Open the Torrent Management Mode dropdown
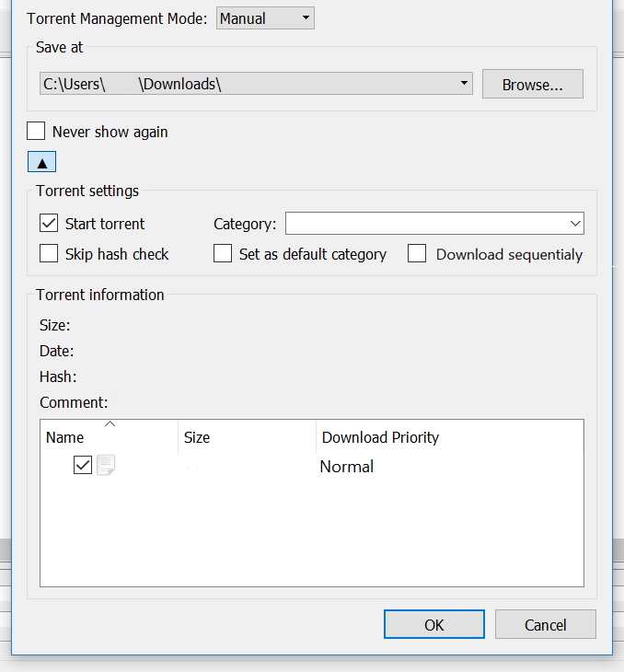 click(x=265, y=18)
